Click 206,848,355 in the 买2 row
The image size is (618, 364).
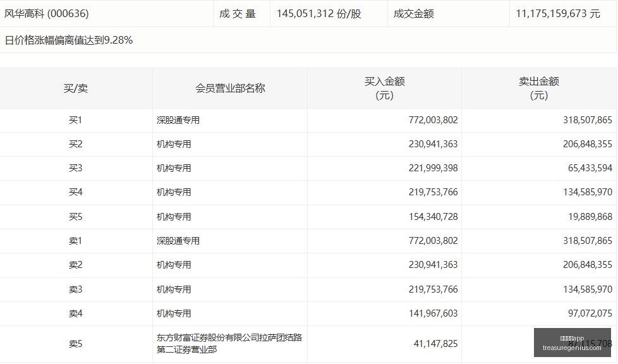coord(588,144)
